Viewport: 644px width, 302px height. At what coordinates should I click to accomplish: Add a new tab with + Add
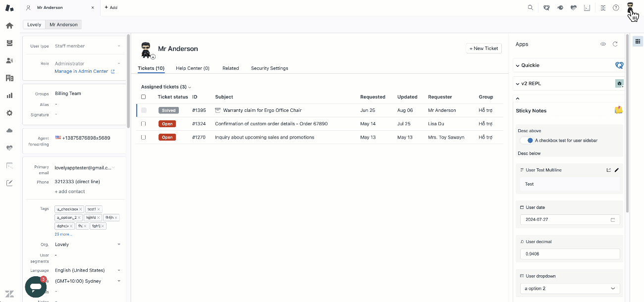pyautogui.click(x=111, y=7)
